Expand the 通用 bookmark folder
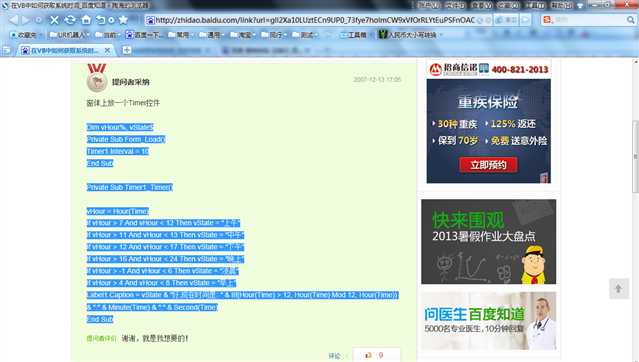 click(211, 35)
